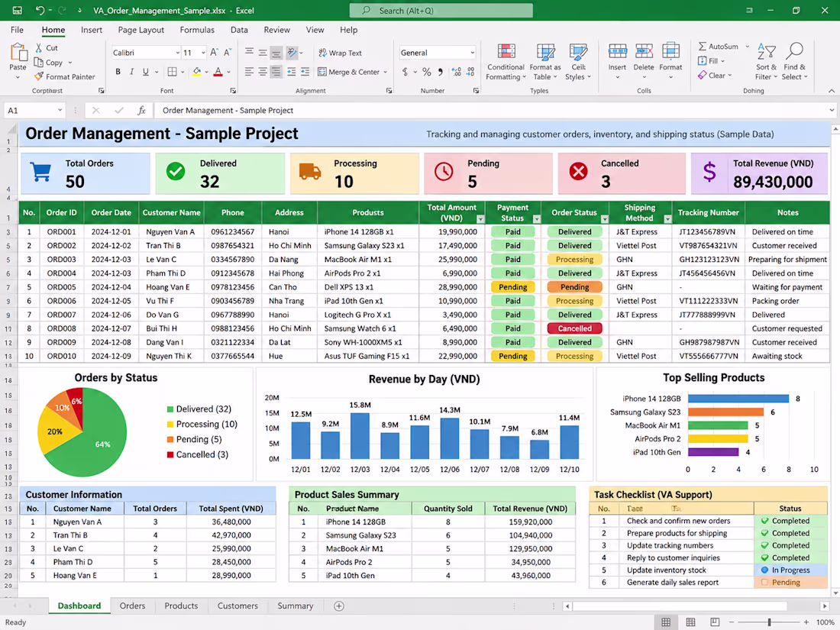Open the Insert ribbon tab

click(x=92, y=30)
